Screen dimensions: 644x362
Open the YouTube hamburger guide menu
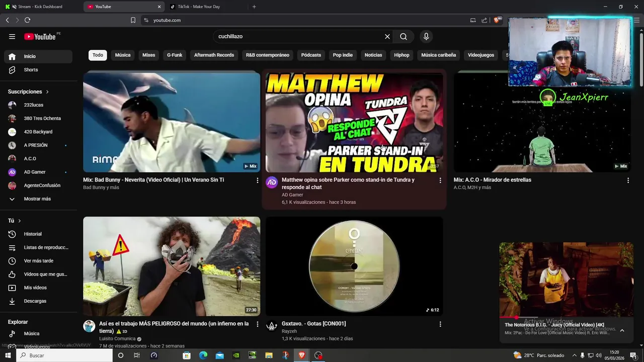pos(12,36)
